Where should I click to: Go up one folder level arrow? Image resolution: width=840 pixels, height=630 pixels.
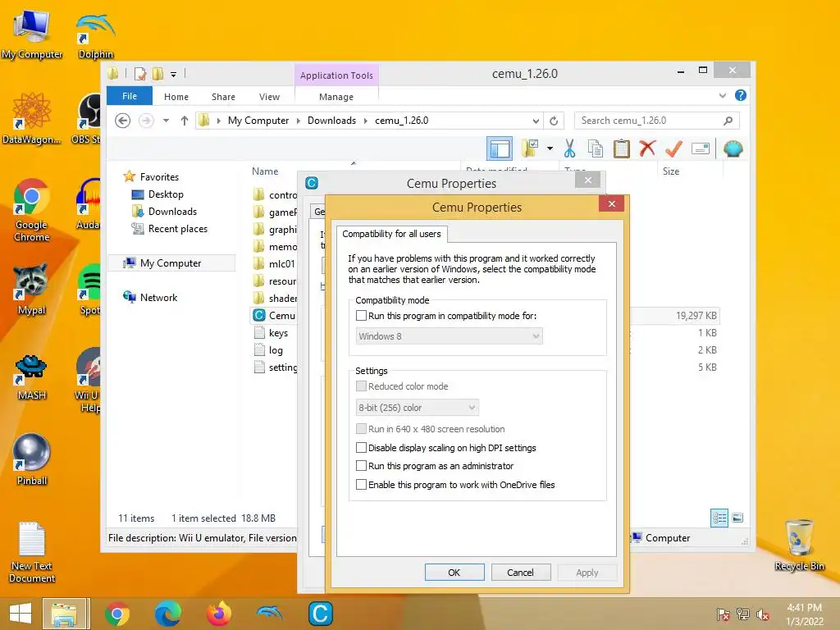185,121
